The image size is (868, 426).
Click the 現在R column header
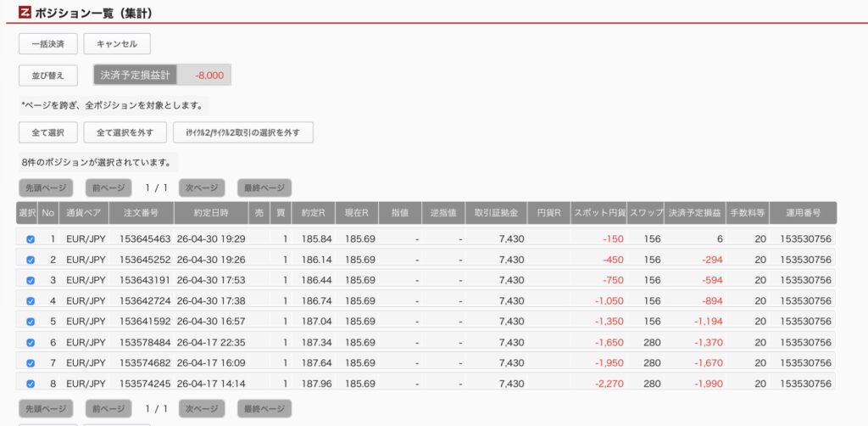[357, 213]
